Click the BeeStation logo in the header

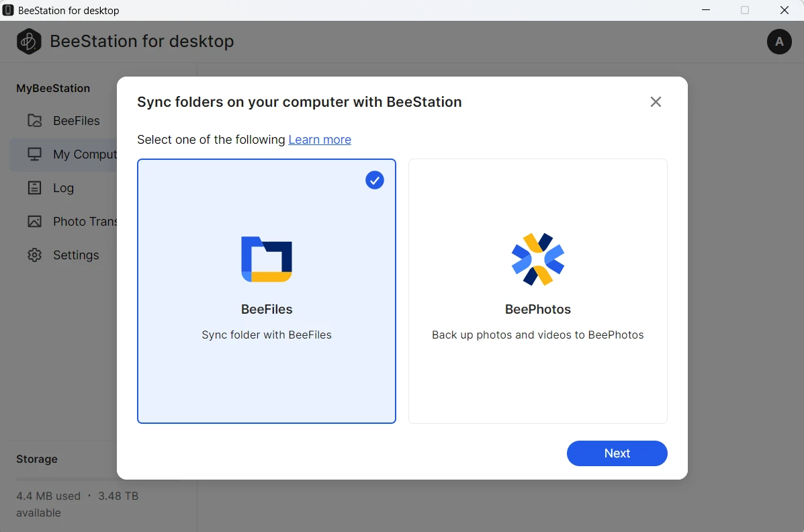coord(29,42)
